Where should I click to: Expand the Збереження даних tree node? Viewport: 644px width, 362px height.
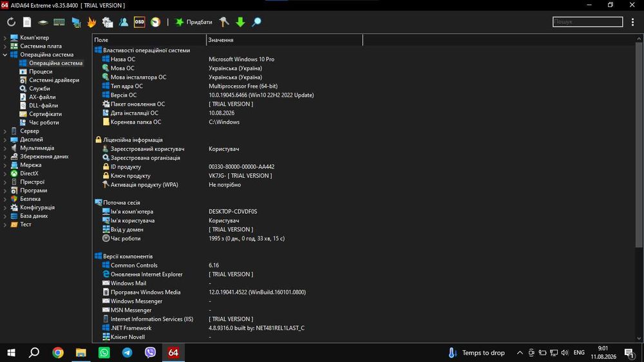tap(5, 157)
